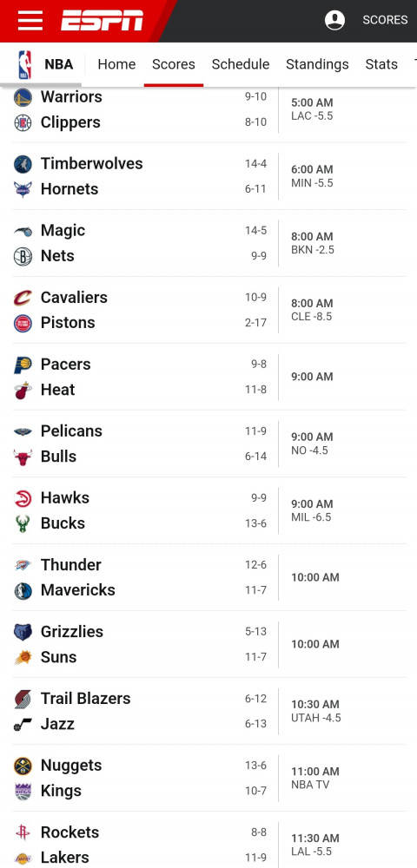Select the Home tab

[x=116, y=64]
